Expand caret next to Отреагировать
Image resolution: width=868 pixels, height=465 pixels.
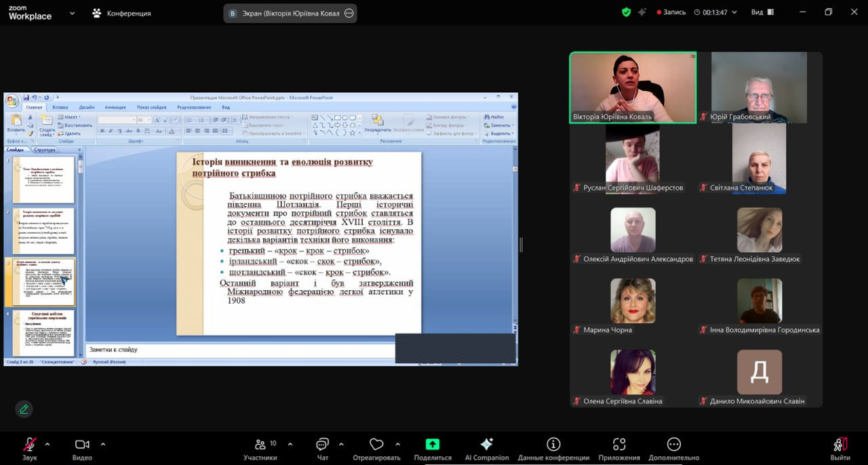click(397, 445)
